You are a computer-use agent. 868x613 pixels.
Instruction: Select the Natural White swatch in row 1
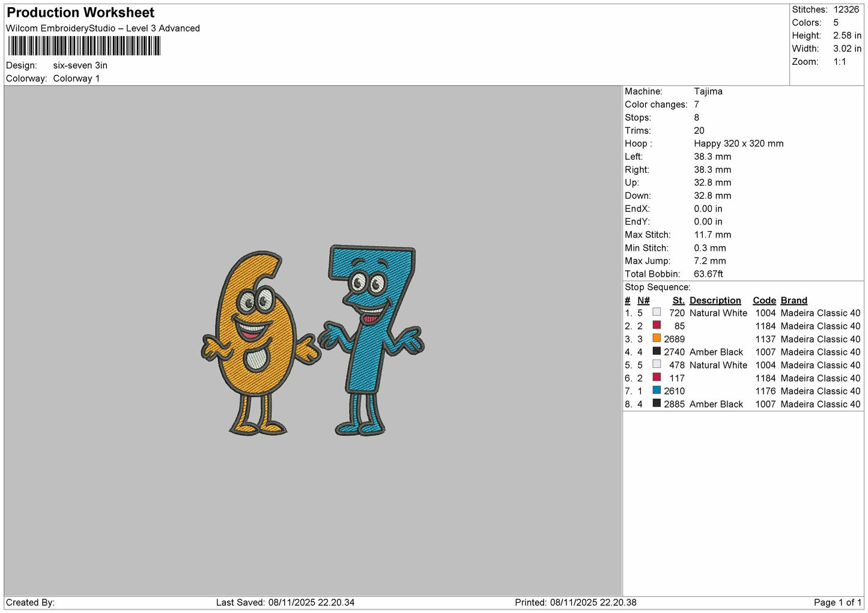point(657,312)
